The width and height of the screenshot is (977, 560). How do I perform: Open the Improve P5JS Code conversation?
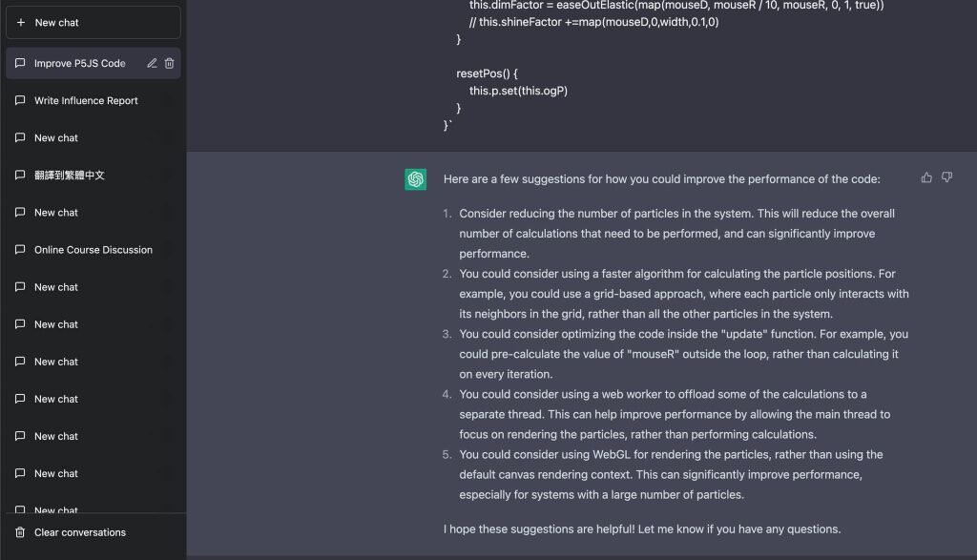[93, 63]
